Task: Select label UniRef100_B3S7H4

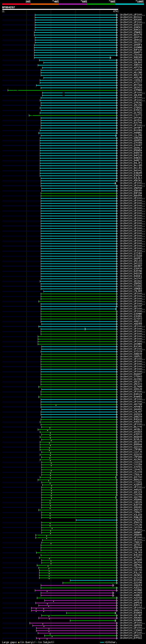Action: [x=131, y=123]
